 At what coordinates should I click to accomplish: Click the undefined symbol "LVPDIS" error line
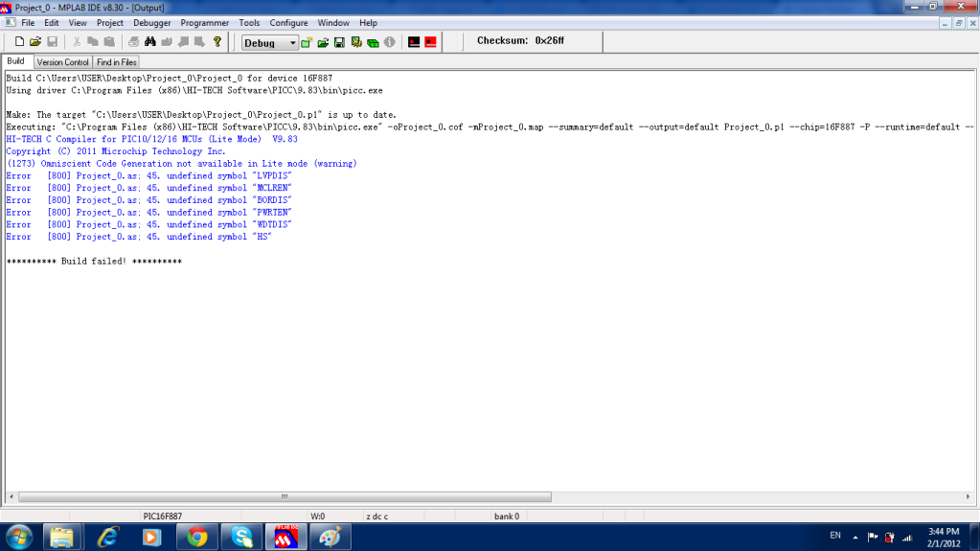(148, 175)
